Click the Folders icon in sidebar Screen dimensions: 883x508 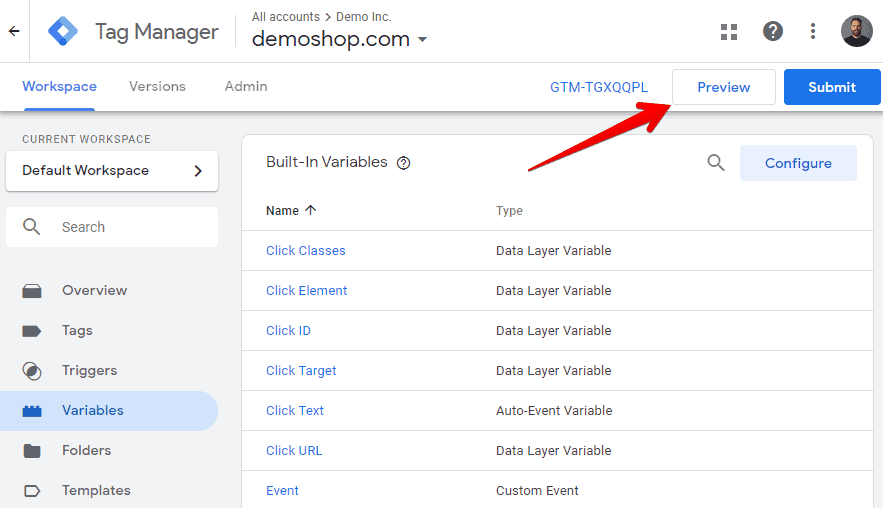(32, 451)
